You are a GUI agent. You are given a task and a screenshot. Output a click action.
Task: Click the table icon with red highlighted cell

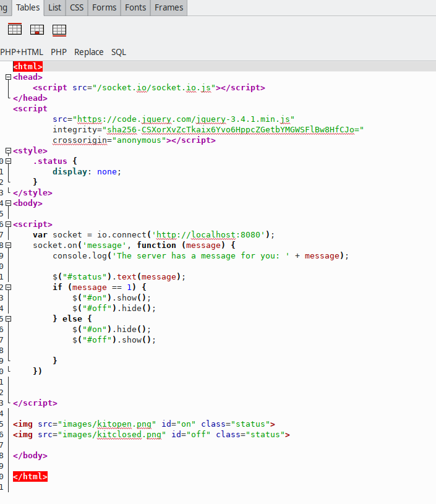tap(37, 30)
